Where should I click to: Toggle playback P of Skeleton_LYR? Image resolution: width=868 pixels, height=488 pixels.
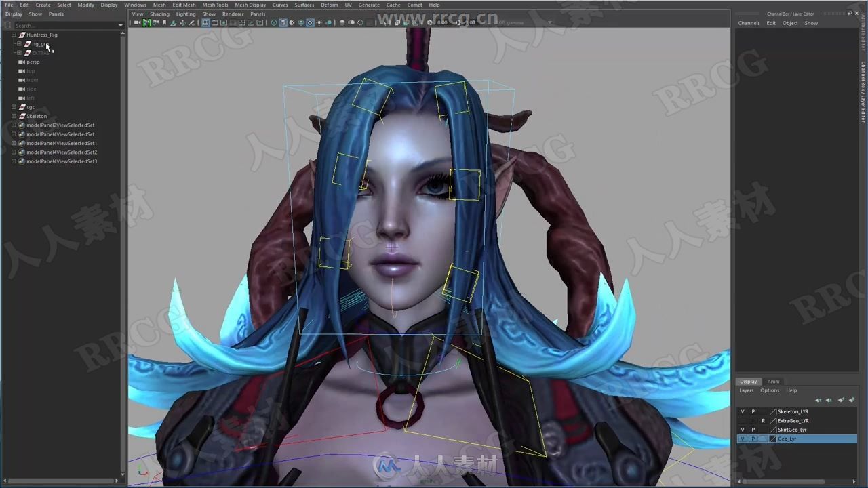(x=753, y=411)
